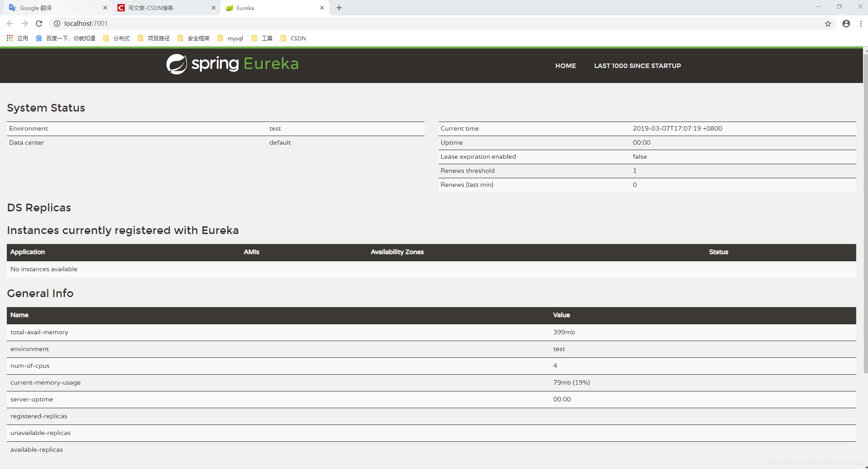Go back using the browser back arrow
This screenshot has width=868, height=469.
(x=10, y=24)
